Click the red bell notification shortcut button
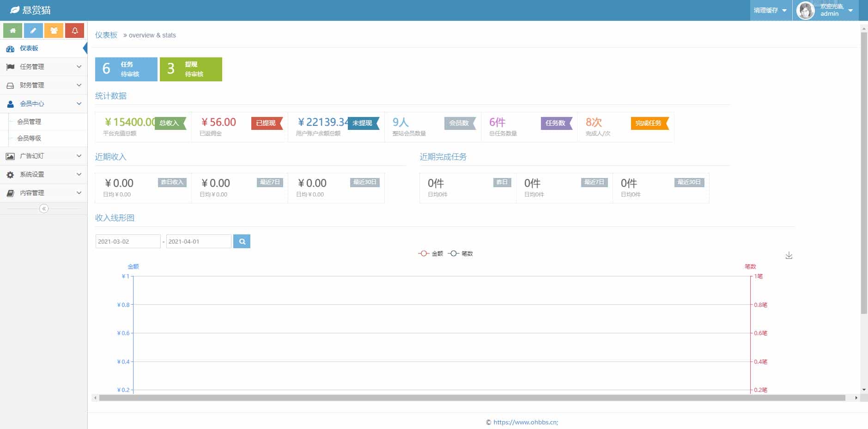 [75, 31]
